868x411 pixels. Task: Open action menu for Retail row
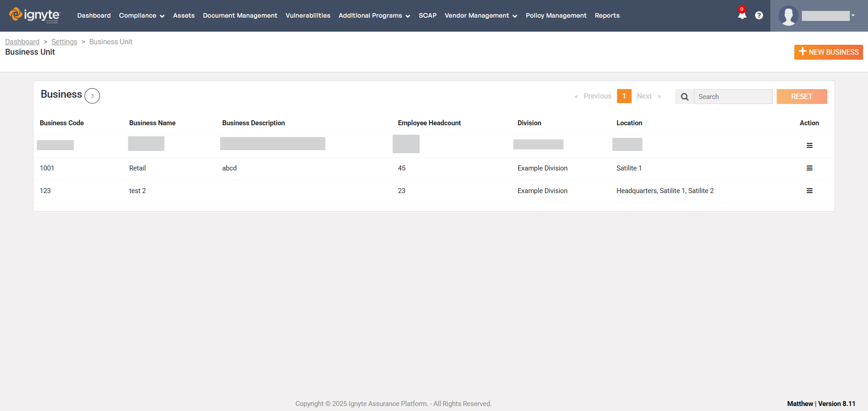[x=809, y=168]
